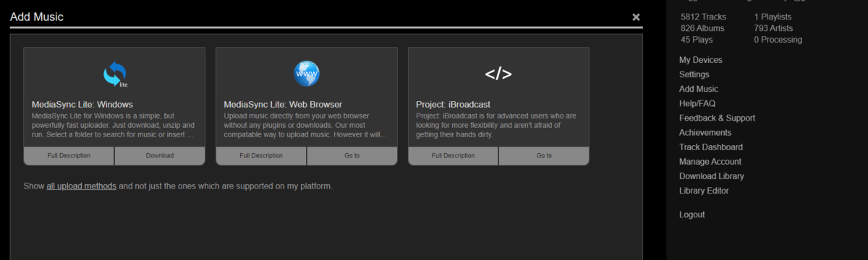The width and height of the screenshot is (868, 260).
Task: Click the "45 Plays" stat
Action: click(x=696, y=40)
